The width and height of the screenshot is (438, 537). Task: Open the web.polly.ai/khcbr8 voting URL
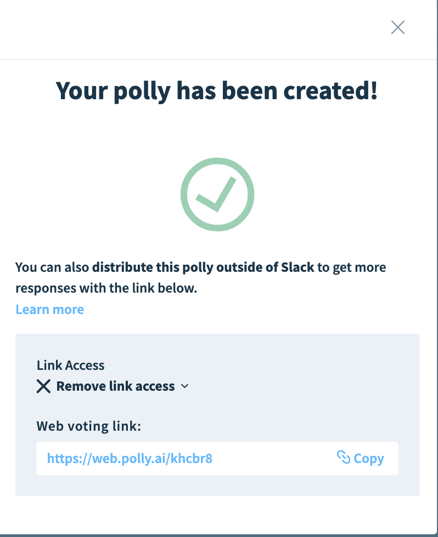tap(129, 458)
